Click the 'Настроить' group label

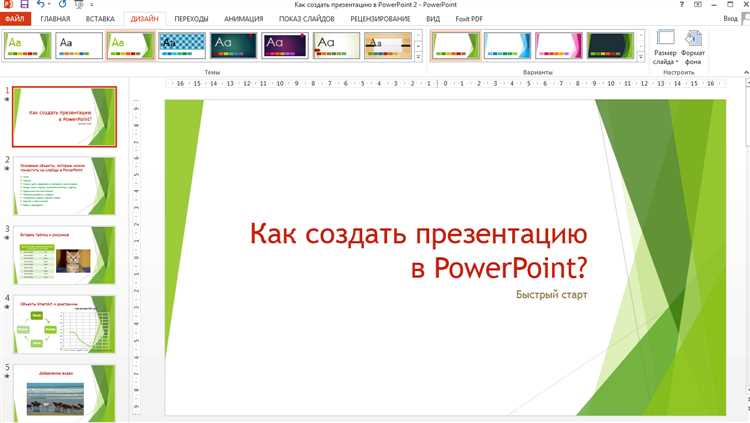[x=679, y=72]
